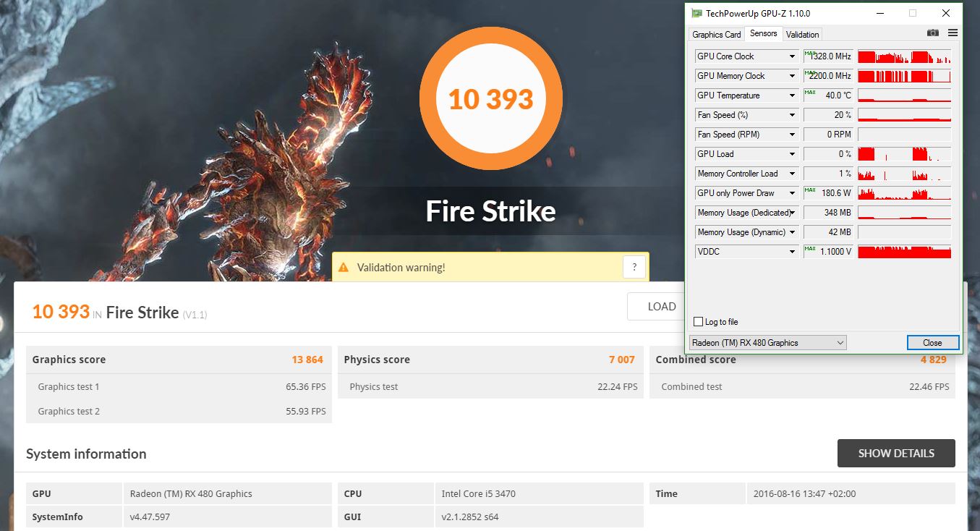The height and width of the screenshot is (531, 980).
Task: Click SHOW DETAILS for system information
Action: click(896, 454)
